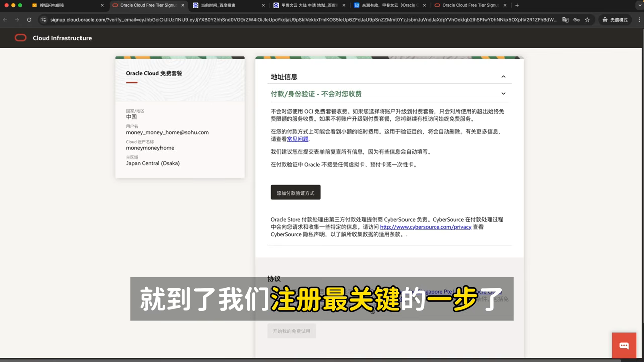The image size is (644, 362).
Task: Open the saved passwords key icon
Action: click(x=576, y=20)
